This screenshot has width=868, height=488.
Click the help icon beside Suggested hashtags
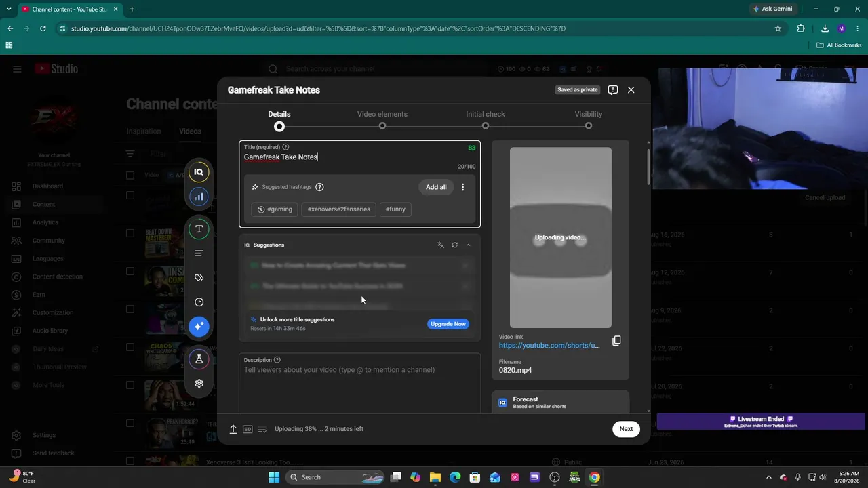click(x=319, y=187)
